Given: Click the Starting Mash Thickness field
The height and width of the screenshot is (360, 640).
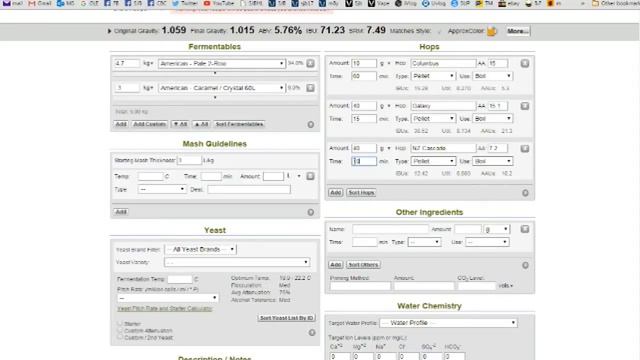Looking at the screenshot, I should point(189,160).
